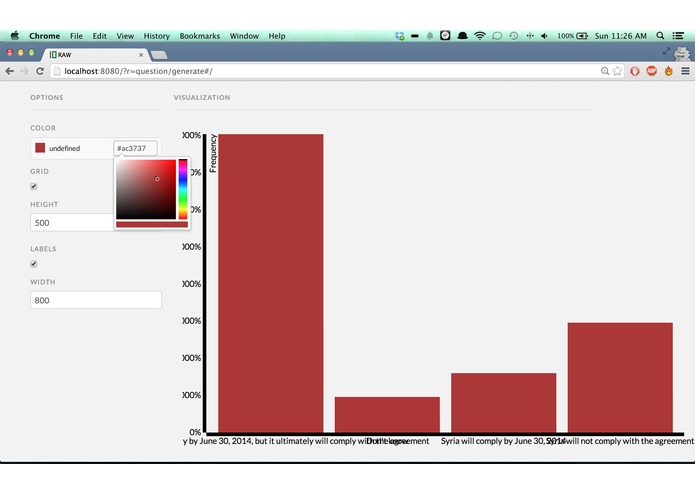Click the speech bubble menu bar icon
Viewport: 695px width, 494px height.
pyautogui.click(x=497, y=36)
